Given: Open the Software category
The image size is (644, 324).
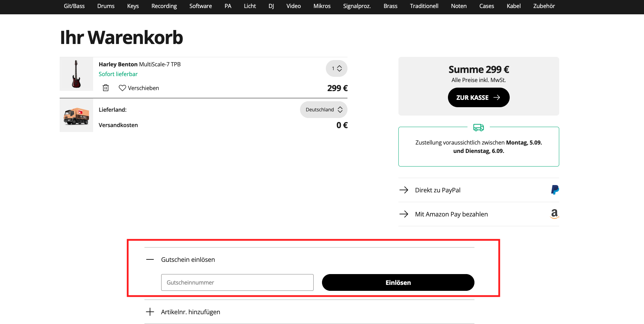Looking at the screenshot, I should 201,6.
